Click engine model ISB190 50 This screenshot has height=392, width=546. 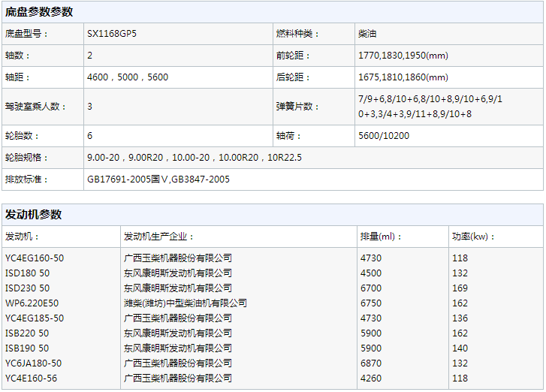(x=27, y=348)
